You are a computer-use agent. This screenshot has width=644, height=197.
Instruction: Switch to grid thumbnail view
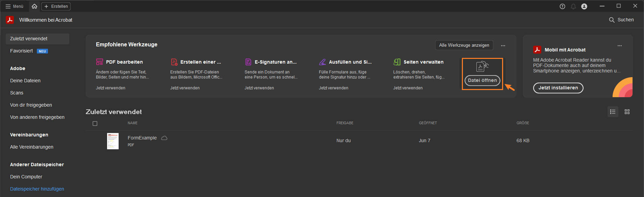click(x=627, y=112)
